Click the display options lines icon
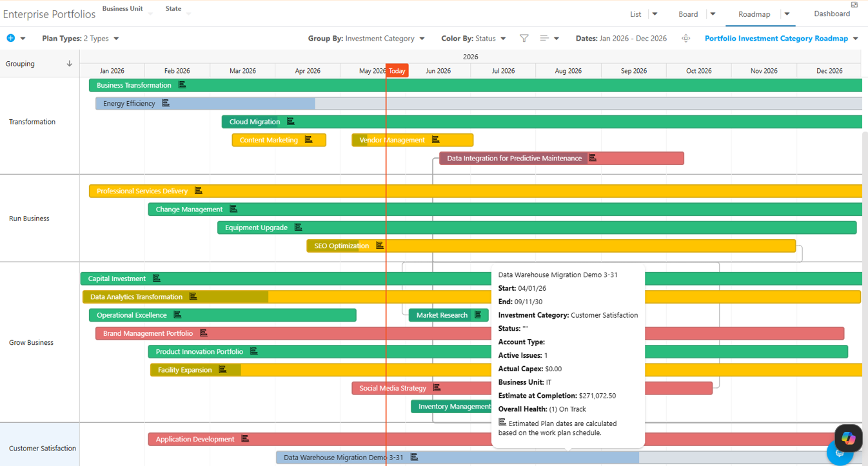The width and height of the screenshot is (868, 466). pyautogui.click(x=544, y=39)
